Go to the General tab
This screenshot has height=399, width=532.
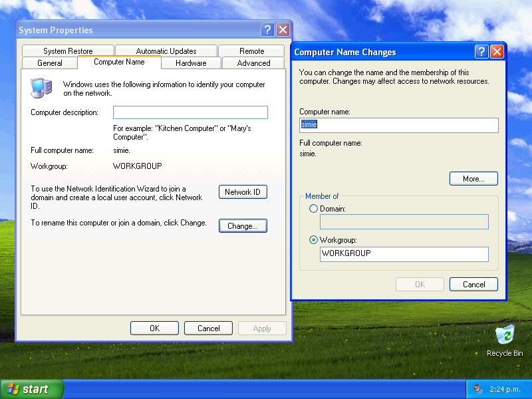coord(50,63)
